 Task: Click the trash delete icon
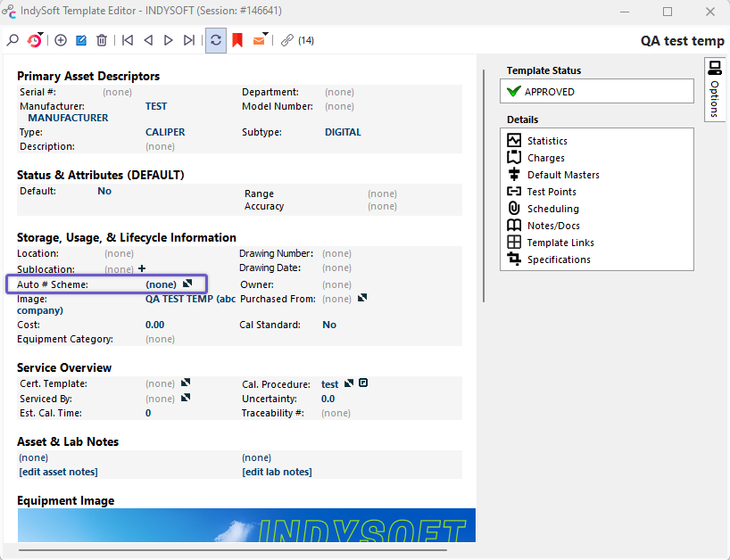102,40
